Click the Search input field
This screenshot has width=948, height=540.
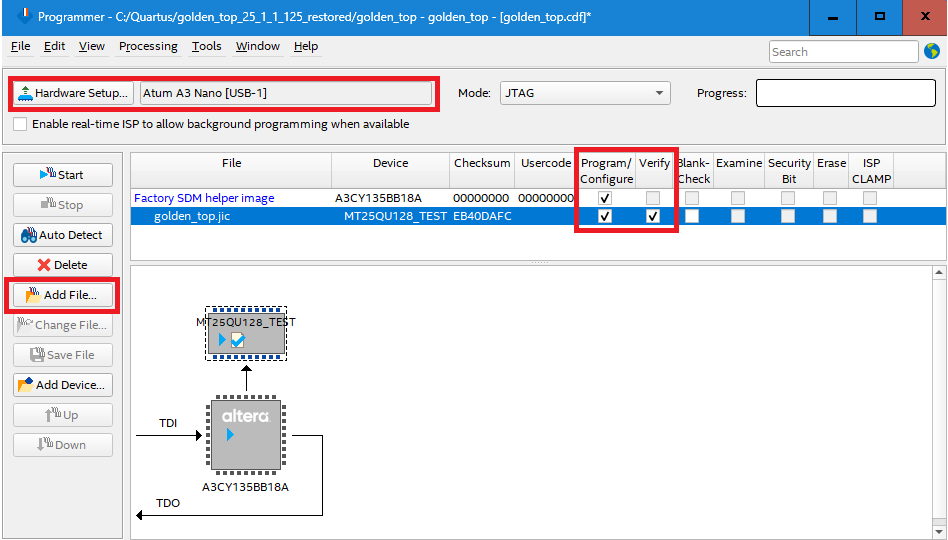pyautogui.click(x=843, y=51)
